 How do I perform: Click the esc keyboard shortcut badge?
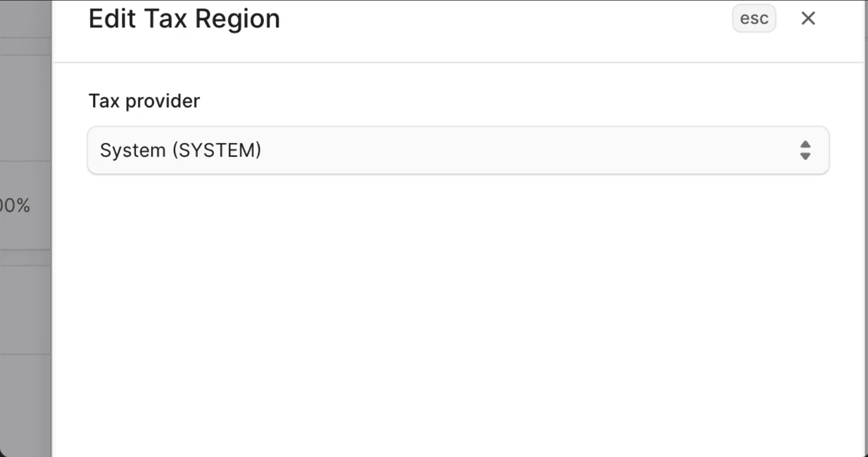coord(754,18)
